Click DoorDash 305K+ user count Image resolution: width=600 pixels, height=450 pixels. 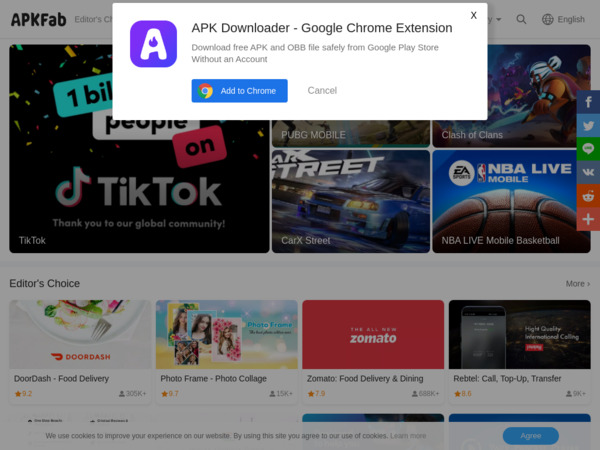(132, 393)
